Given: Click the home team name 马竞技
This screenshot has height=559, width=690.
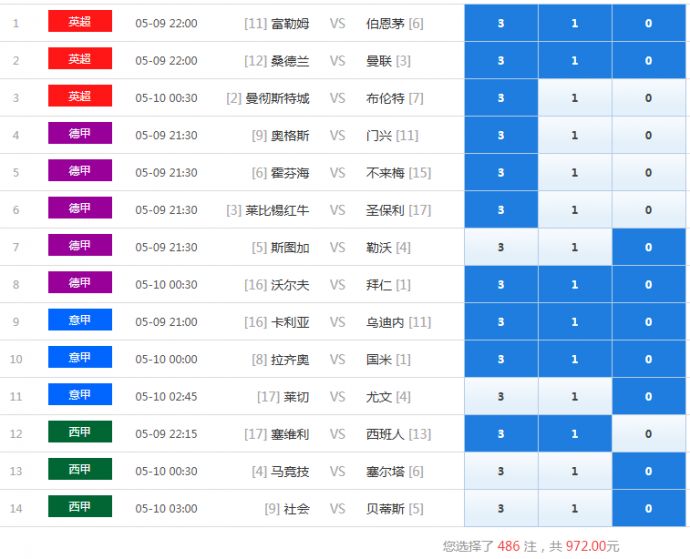Looking at the screenshot, I should tap(290, 471).
